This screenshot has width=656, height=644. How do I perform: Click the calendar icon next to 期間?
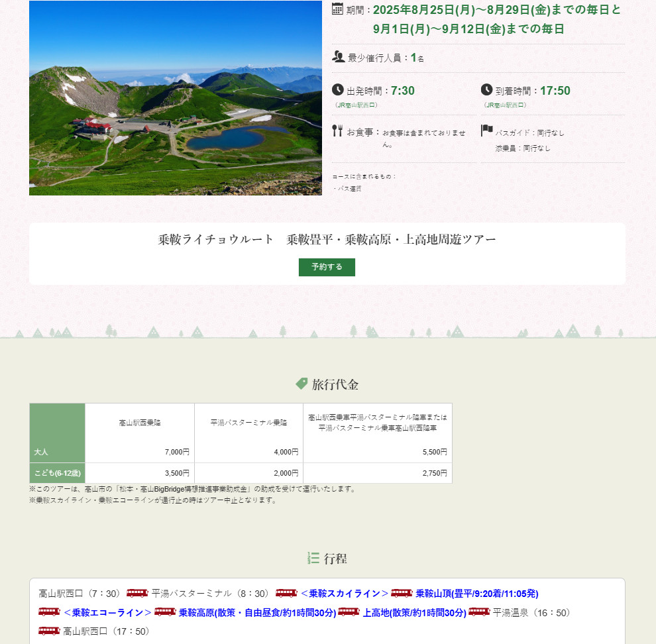pos(337,9)
